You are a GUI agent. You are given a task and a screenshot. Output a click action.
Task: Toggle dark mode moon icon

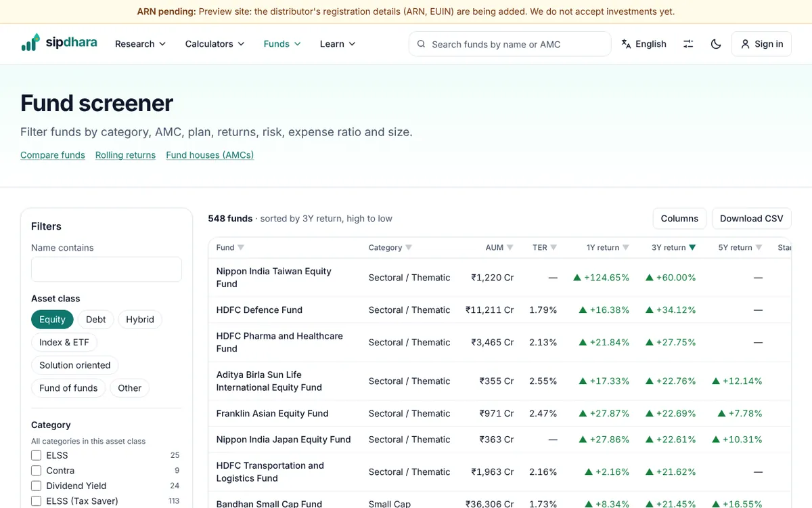[716, 44]
